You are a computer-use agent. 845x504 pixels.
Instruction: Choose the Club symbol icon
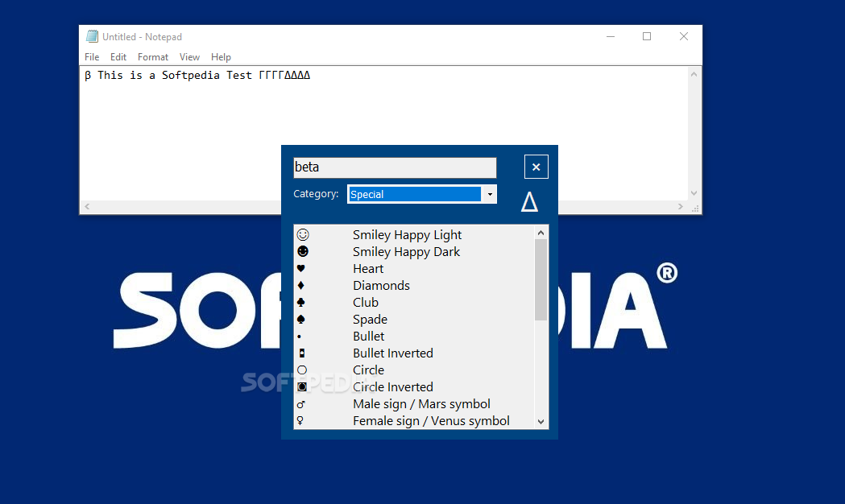(x=300, y=302)
